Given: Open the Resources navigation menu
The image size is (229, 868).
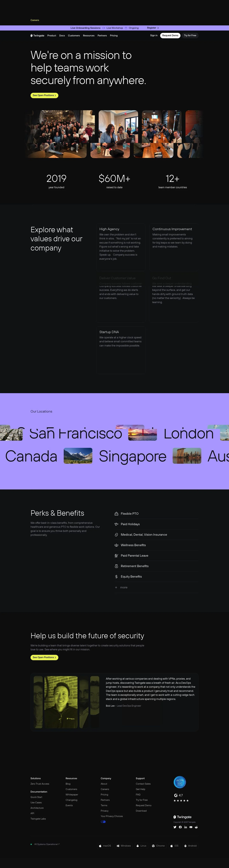Looking at the screenshot, I should 89,35.
